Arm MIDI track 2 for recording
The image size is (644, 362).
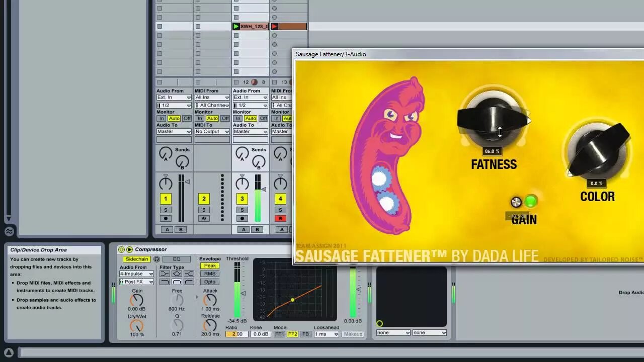pyautogui.click(x=204, y=218)
